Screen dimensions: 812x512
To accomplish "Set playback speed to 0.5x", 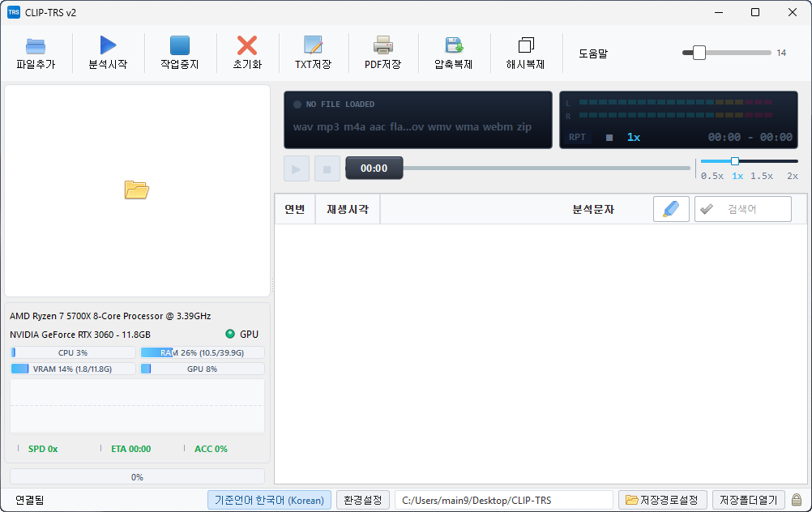I will (x=712, y=176).
